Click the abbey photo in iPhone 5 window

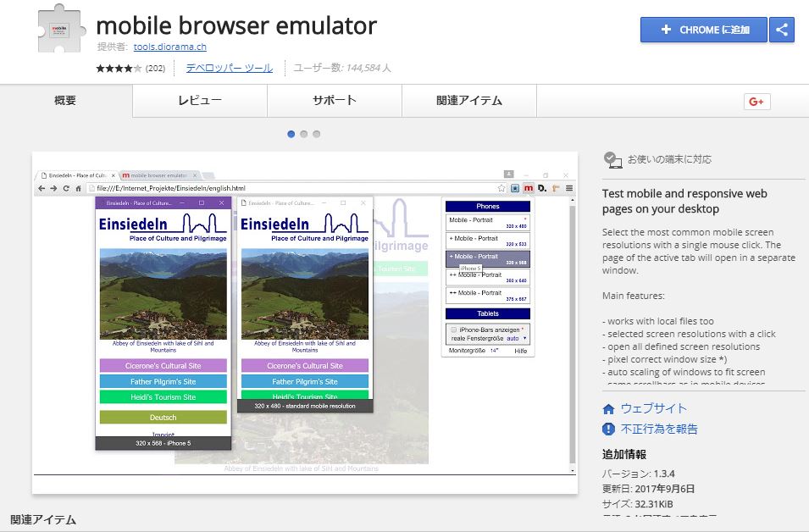[163, 294]
